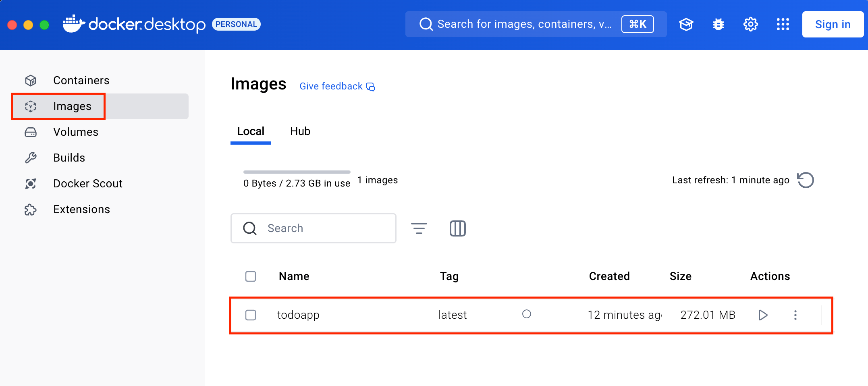The image size is (868, 386).
Task: Click the Extensions puzzle icon
Action: [x=31, y=210]
